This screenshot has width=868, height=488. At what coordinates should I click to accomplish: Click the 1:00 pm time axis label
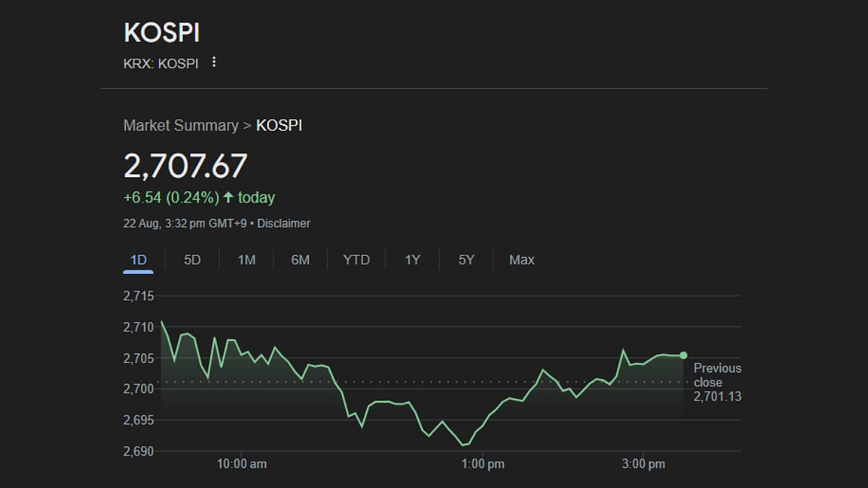click(x=482, y=464)
